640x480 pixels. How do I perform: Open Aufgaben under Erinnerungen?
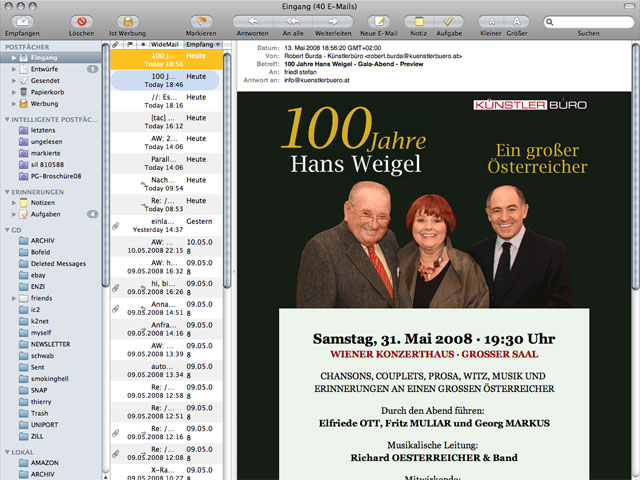pos(51,214)
